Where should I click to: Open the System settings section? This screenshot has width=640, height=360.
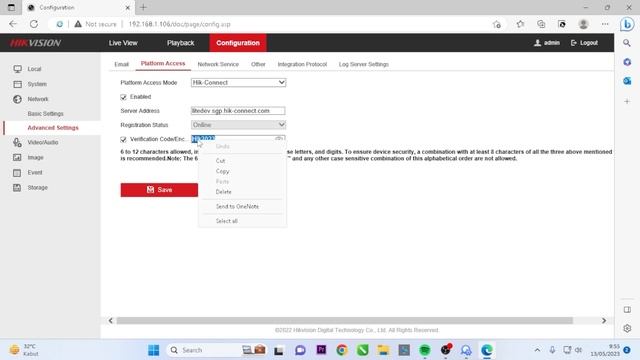click(37, 84)
